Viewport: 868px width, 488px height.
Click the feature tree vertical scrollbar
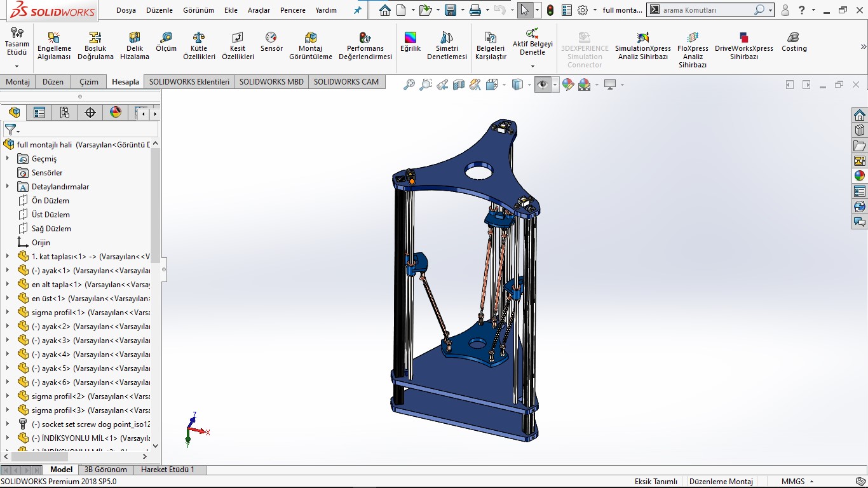click(156, 206)
